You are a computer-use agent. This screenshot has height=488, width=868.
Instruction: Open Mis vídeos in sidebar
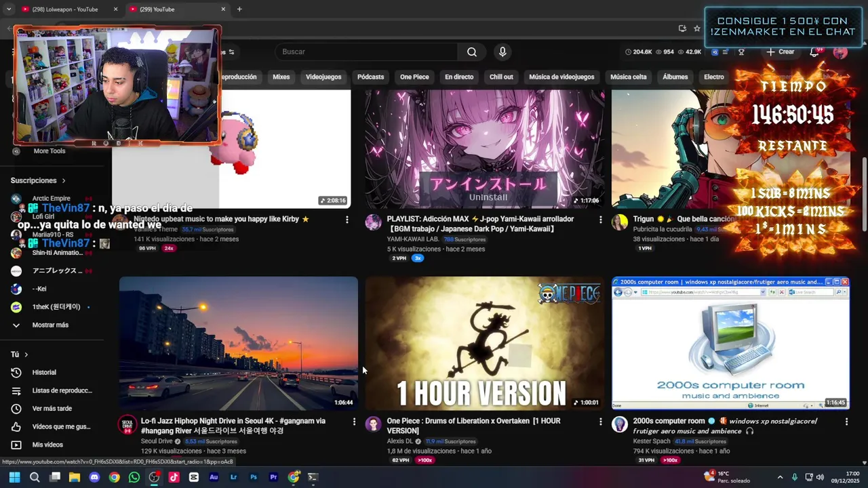(x=47, y=445)
